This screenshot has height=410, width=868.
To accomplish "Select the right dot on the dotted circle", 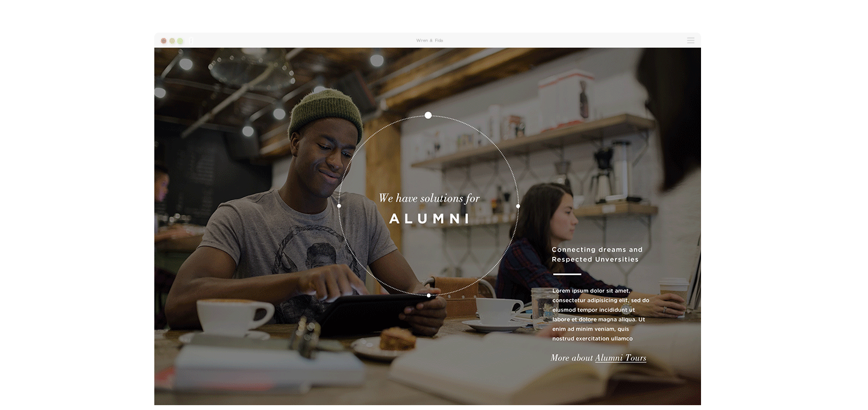I will point(518,206).
